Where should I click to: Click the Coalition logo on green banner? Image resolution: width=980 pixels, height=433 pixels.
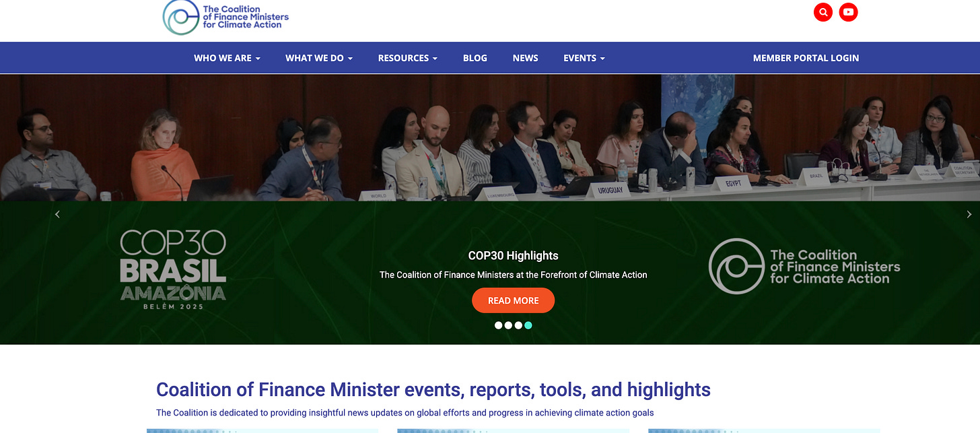coord(804,266)
